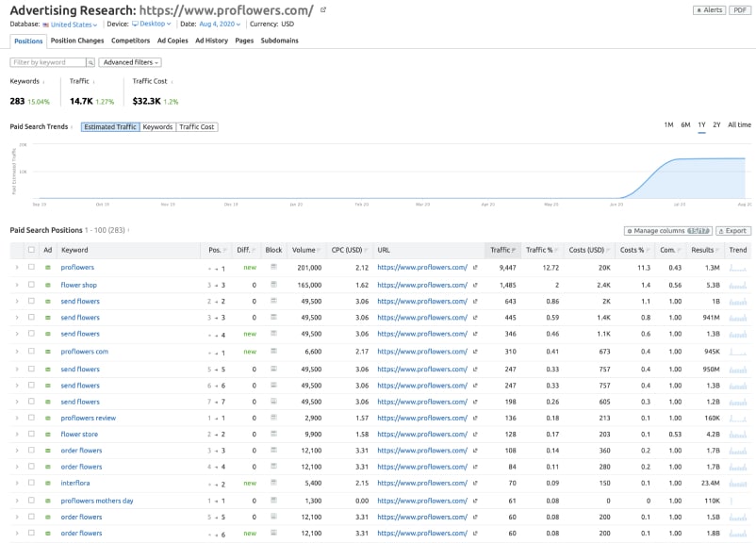Check the interflora row checkbox

pyautogui.click(x=31, y=483)
